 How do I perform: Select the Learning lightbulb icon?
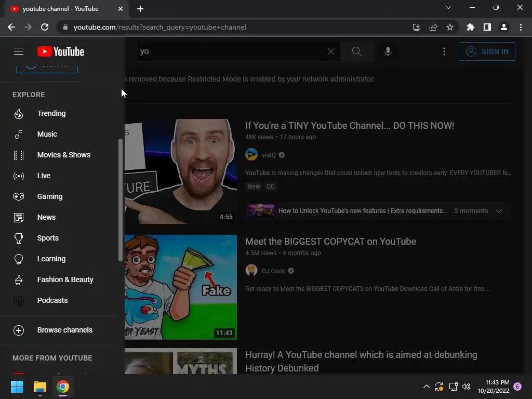[x=19, y=259]
